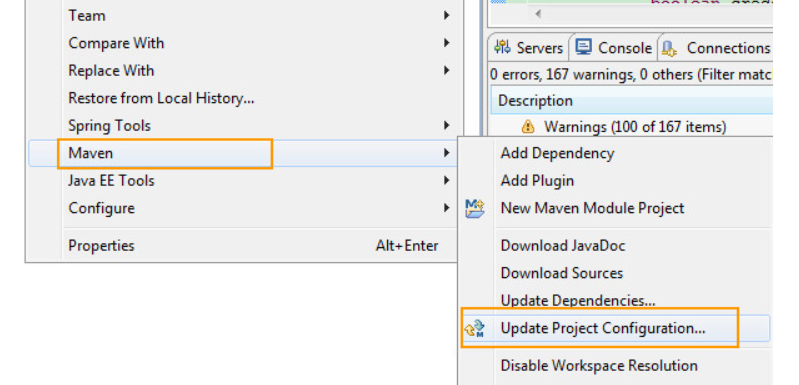The image size is (799, 385).
Task: Choose Add Plugin in the Maven submenu
Action: coord(616,181)
